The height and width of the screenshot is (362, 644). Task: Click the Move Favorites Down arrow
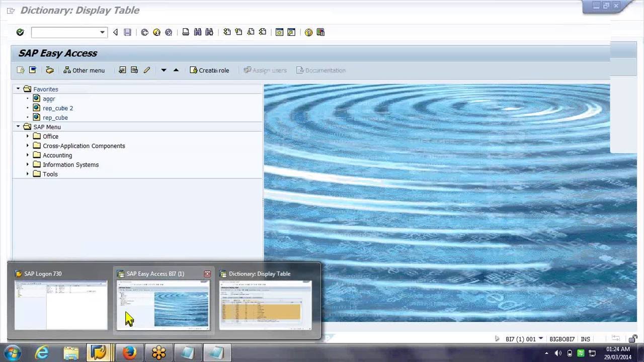pos(164,70)
